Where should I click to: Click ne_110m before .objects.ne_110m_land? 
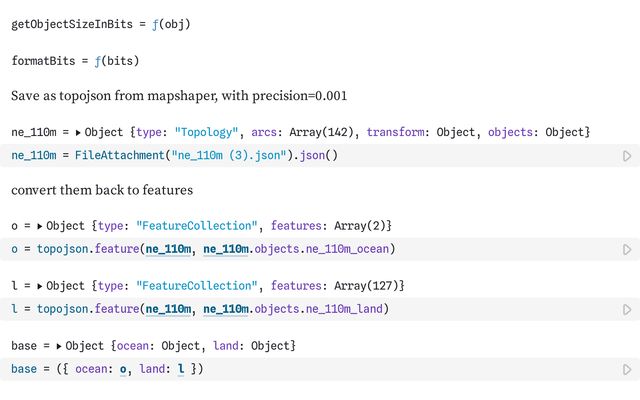point(227,310)
